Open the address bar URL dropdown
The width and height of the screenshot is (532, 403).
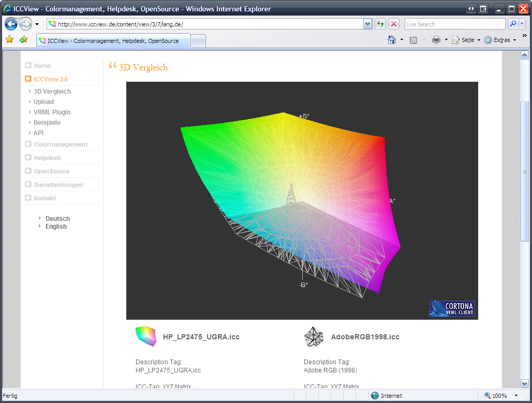pyautogui.click(x=368, y=24)
